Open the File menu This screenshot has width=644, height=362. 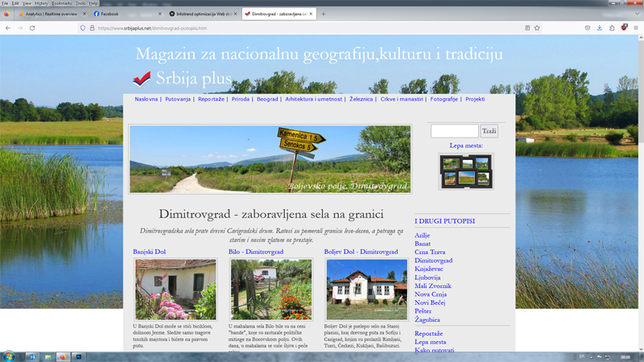pyautogui.click(x=5, y=3)
